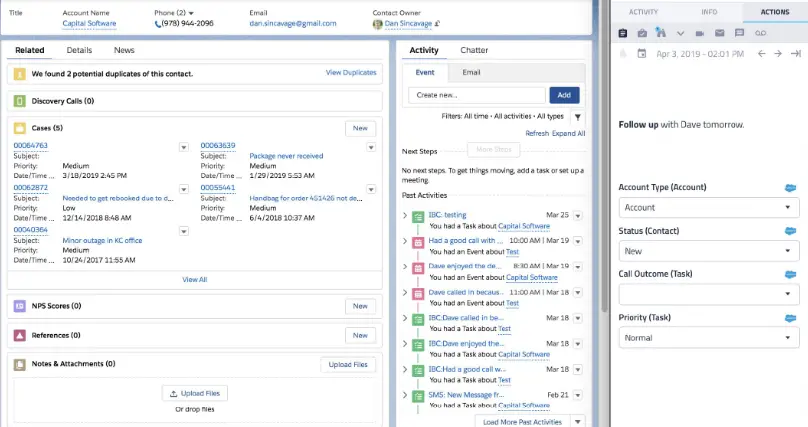Switch to the Details tab

[79, 50]
